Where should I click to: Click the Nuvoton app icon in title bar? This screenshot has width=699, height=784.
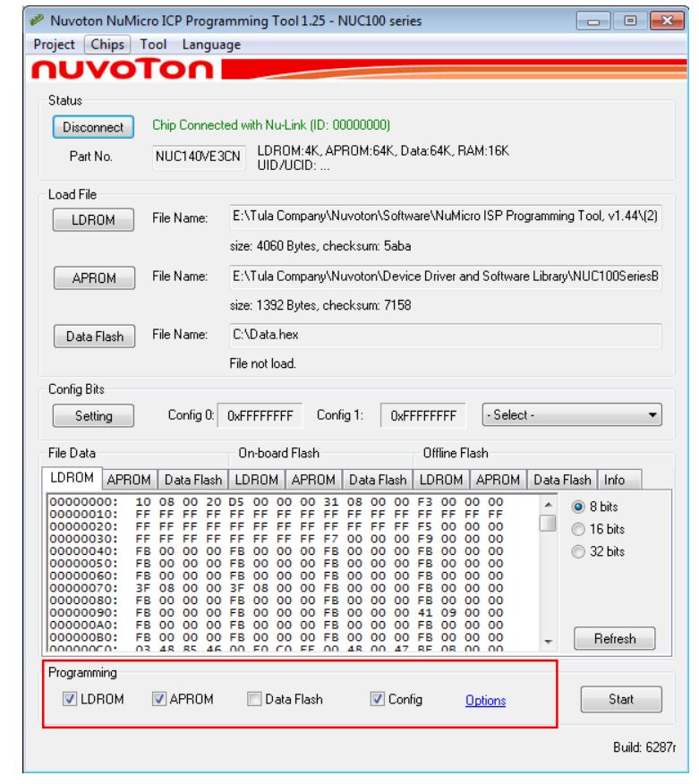click(x=37, y=21)
